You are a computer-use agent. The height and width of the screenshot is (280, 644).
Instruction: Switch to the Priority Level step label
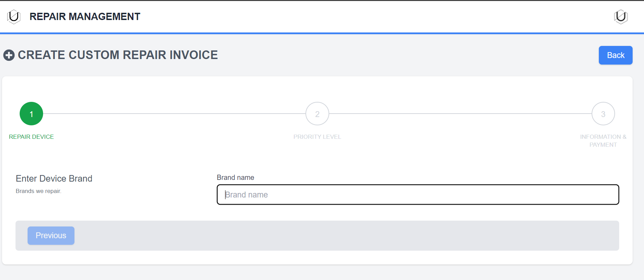tap(317, 137)
